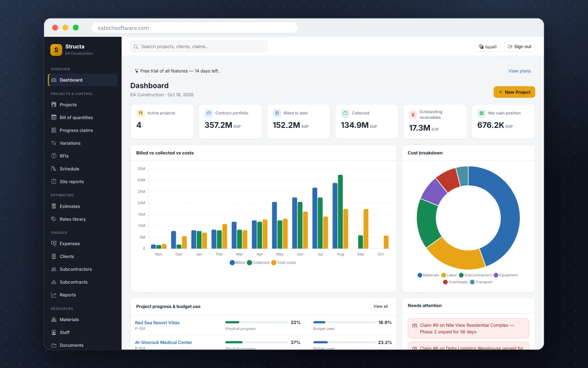Click the Red Sea physical progress bar
This screenshot has width=588, height=368.
tap(257, 322)
